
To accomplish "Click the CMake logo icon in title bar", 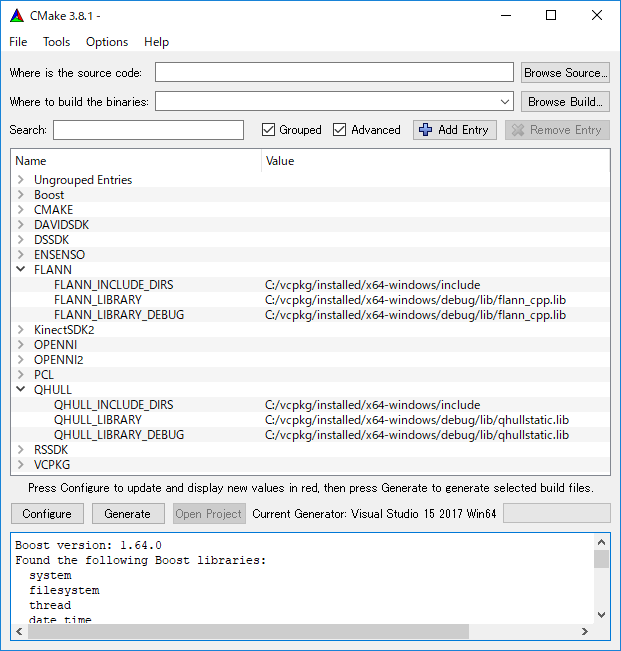I will [x=17, y=16].
